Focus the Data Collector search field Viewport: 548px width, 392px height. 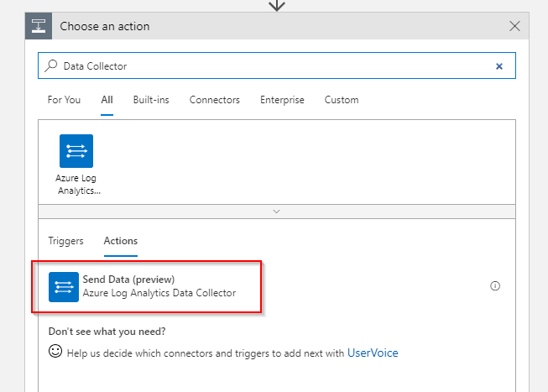(x=269, y=65)
